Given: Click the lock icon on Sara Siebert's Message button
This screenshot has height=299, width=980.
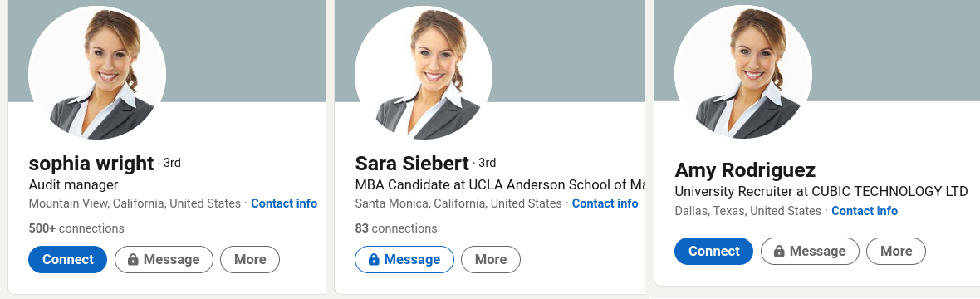Looking at the screenshot, I should 374,260.
